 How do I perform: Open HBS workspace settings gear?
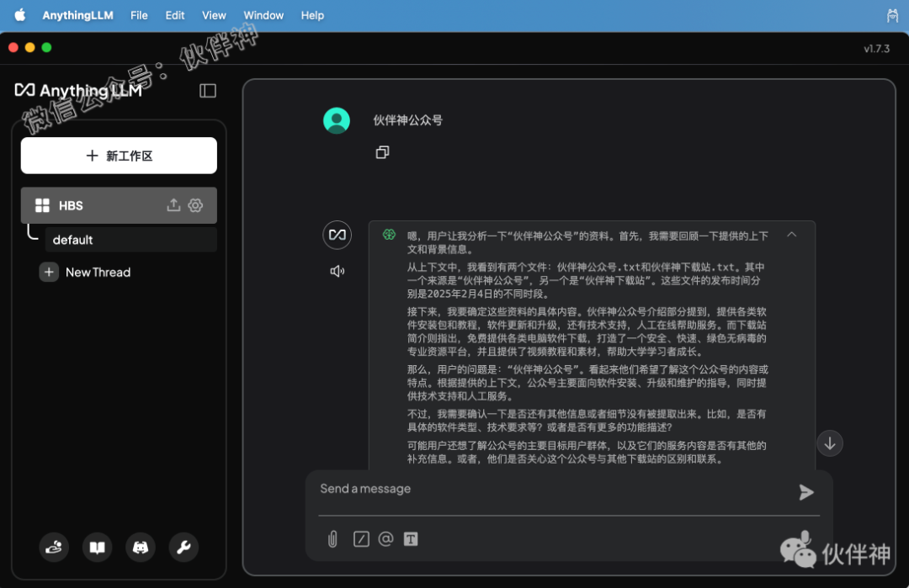(195, 205)
